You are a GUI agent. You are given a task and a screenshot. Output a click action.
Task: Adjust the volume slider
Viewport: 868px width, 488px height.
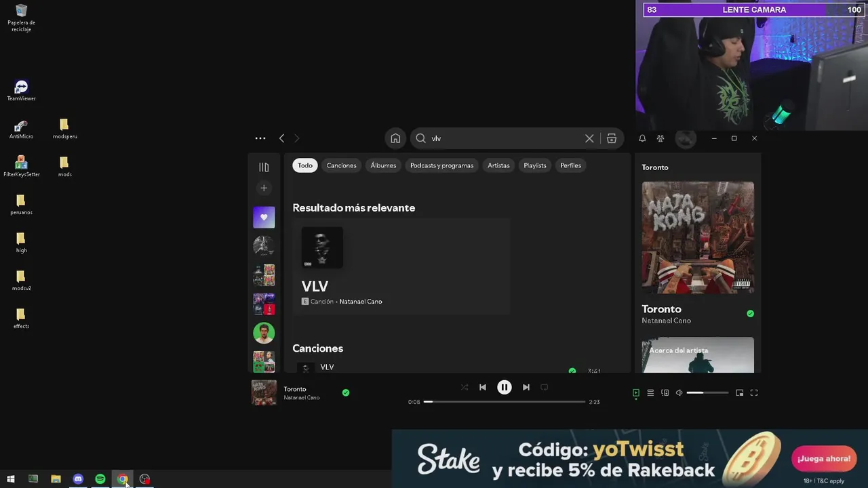point(707,392)
